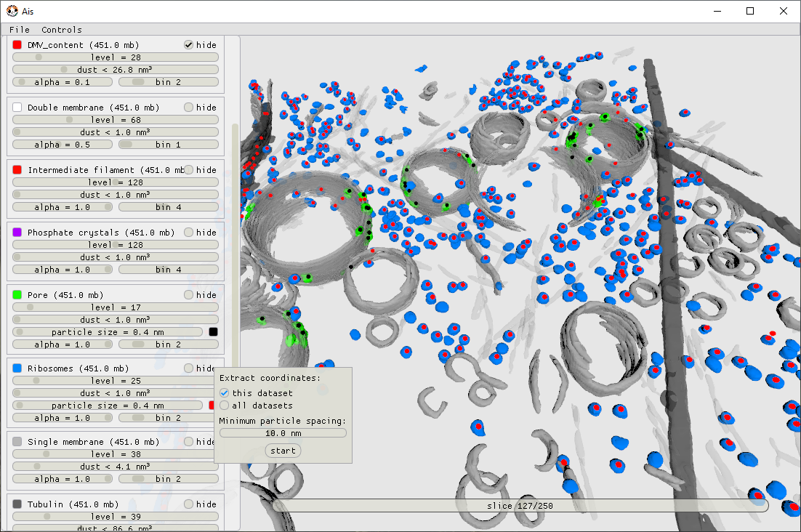This screenshot has height=532, width=801.
Task: Click Phosphate crystals level = 128 slider
Action: tap(116, 244)
